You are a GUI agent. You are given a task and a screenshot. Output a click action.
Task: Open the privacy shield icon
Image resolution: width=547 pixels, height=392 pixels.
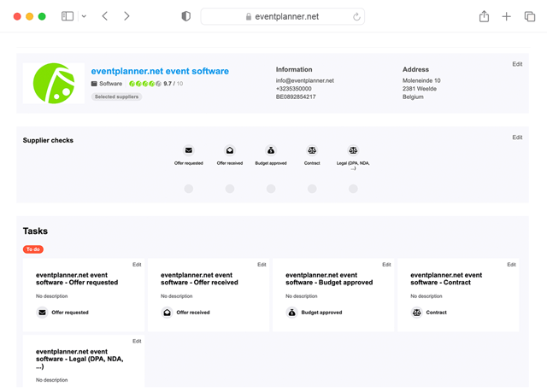coord(186,16)
